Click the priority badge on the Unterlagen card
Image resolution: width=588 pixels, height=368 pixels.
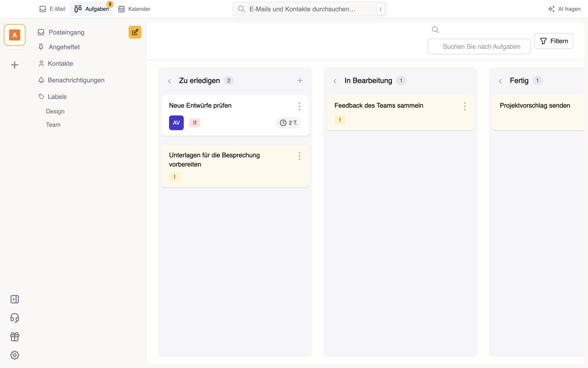tap(175, 177)
